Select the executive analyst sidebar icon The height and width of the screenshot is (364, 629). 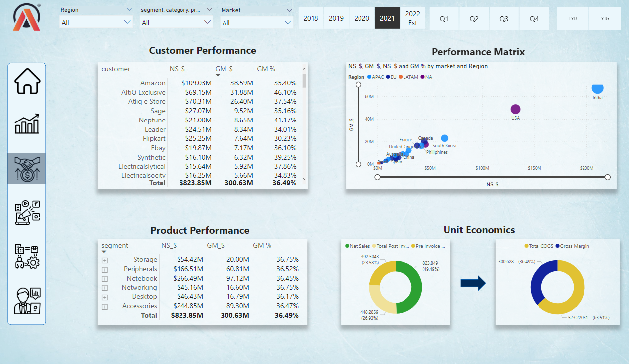tap(26, 300)
